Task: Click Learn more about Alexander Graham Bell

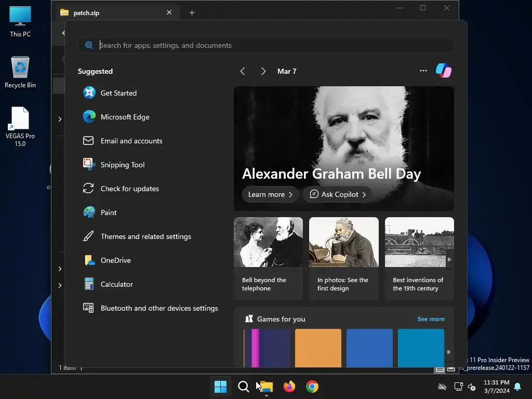Action: point(270,194)
